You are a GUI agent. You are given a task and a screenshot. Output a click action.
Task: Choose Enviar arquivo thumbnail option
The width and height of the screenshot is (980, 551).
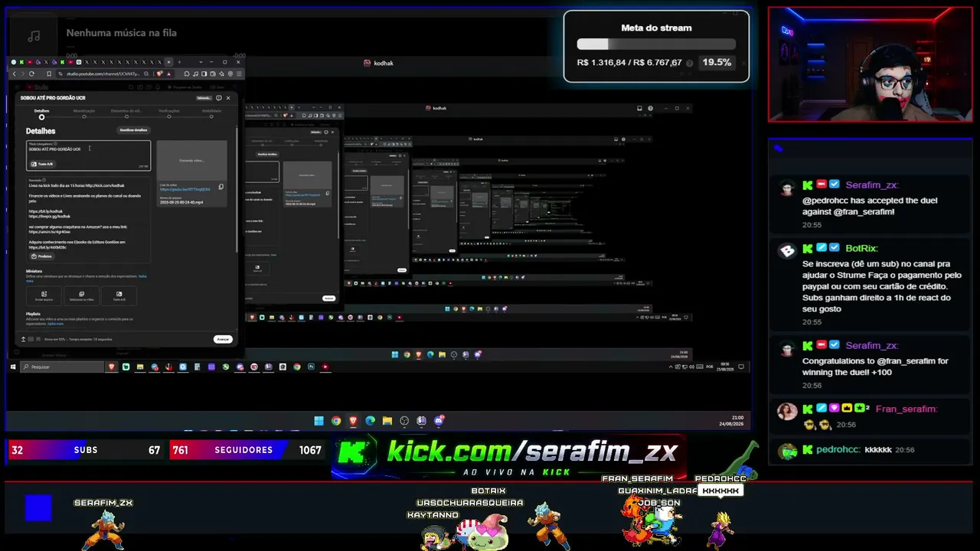coord(44,295)
